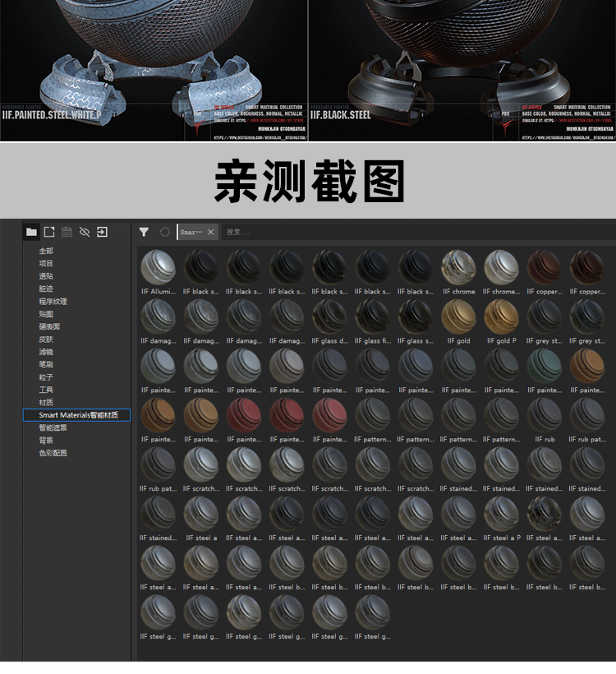Select the 工具 category
This screenshot has width=616, height=674.
pos(46,390)
